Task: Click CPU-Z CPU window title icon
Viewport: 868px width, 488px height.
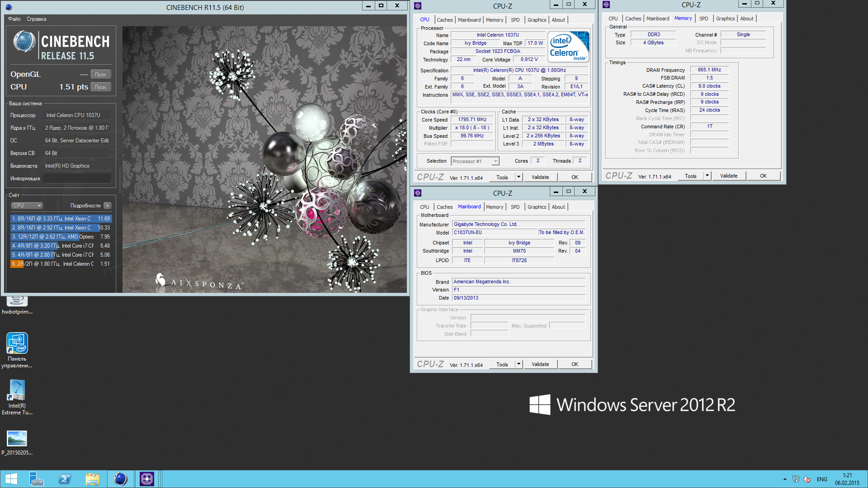Action: coord(418,6)
